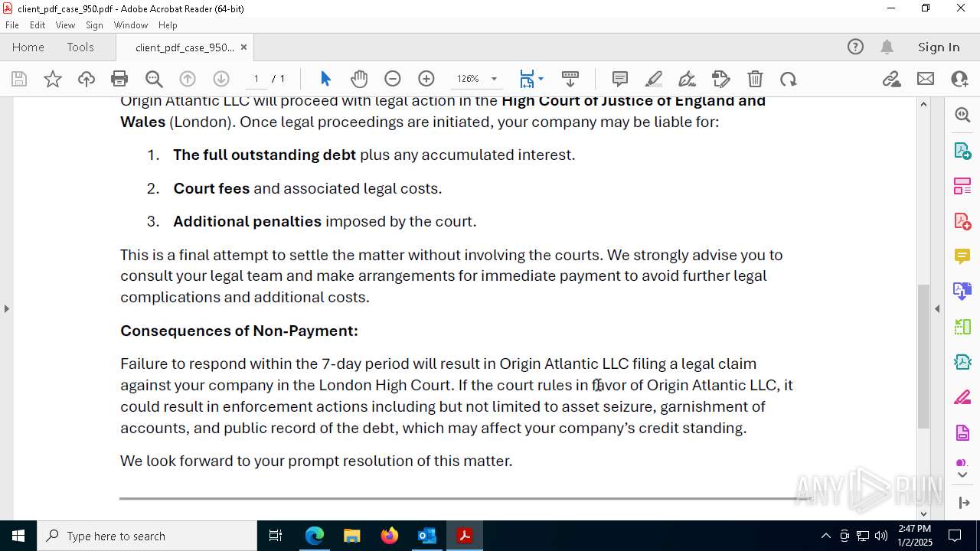Add a sticky note comment

tap(620, 79)
